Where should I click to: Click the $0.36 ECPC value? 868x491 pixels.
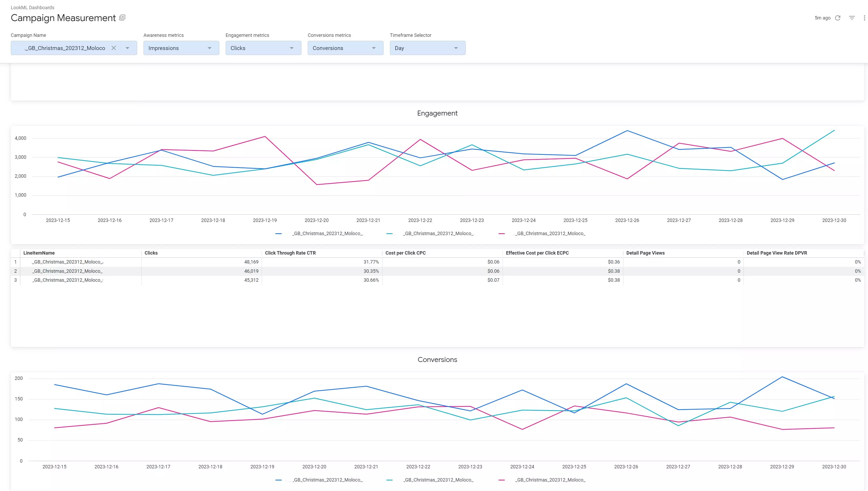click(614, 262)
